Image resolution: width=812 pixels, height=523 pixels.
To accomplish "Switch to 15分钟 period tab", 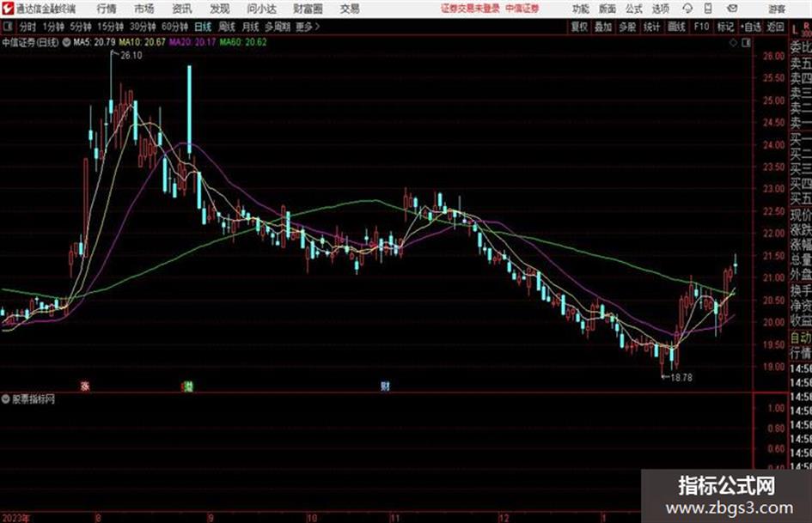I will [x=111, y=27].
